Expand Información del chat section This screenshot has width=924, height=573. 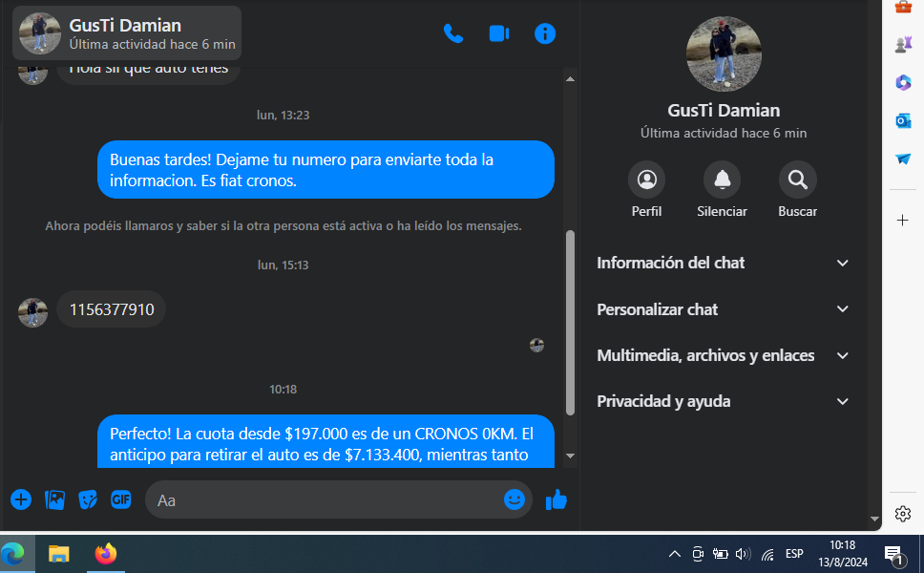pyautogui.click(x=723, y=263)
